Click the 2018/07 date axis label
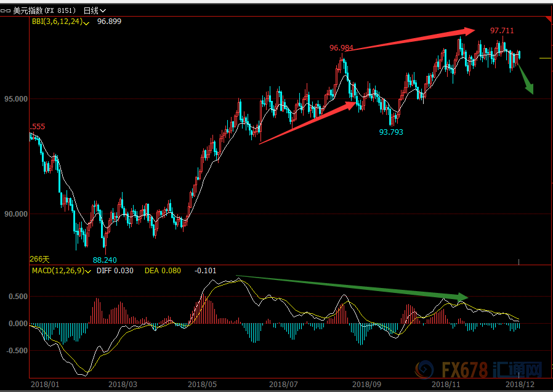Screen dimensions: 553x392 283,384
